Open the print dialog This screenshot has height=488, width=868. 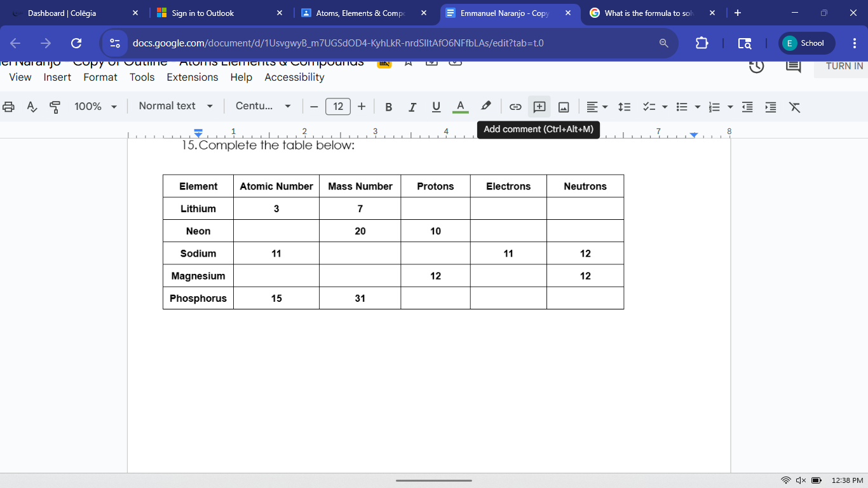point(8,106)
